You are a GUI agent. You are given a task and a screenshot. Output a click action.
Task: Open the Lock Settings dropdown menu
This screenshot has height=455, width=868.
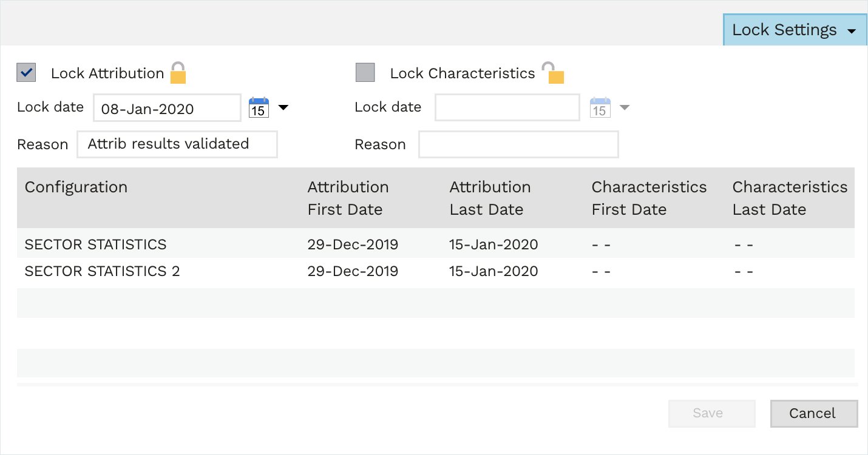[x=794, y=30]
